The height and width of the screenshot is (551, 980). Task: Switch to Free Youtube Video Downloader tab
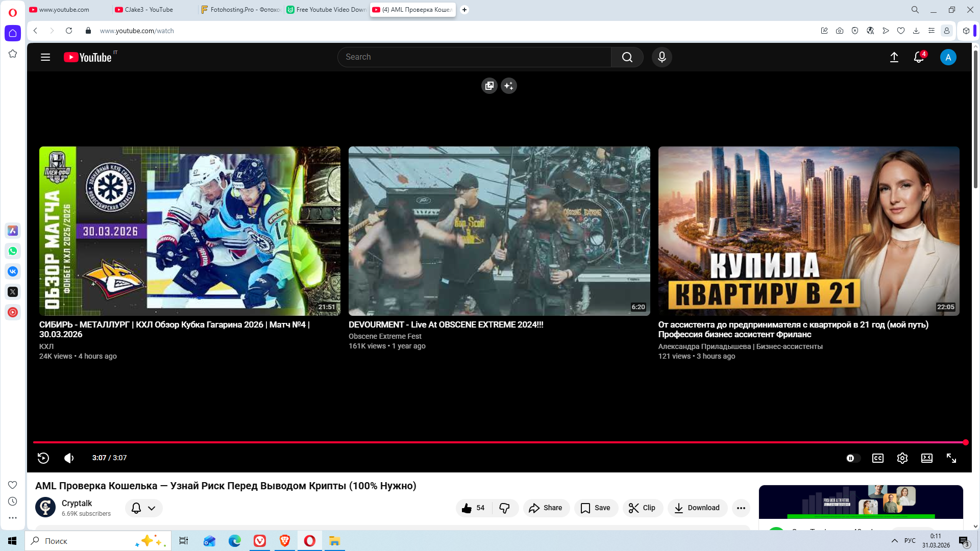330,10
